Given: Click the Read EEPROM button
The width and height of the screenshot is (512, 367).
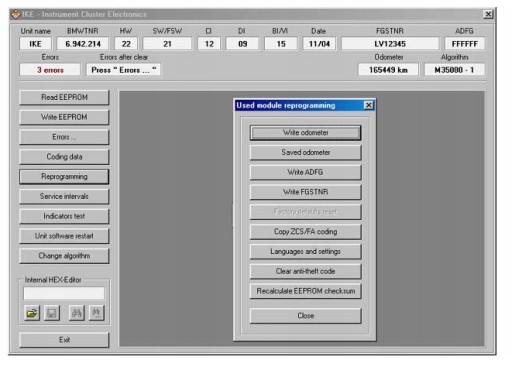Looking at the screenshot, I should (64, 97).
